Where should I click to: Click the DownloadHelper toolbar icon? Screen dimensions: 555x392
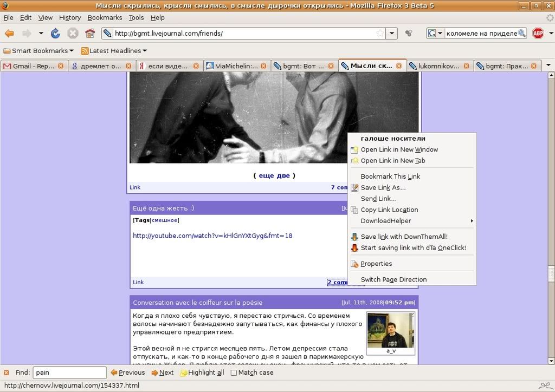coord(409,34)
